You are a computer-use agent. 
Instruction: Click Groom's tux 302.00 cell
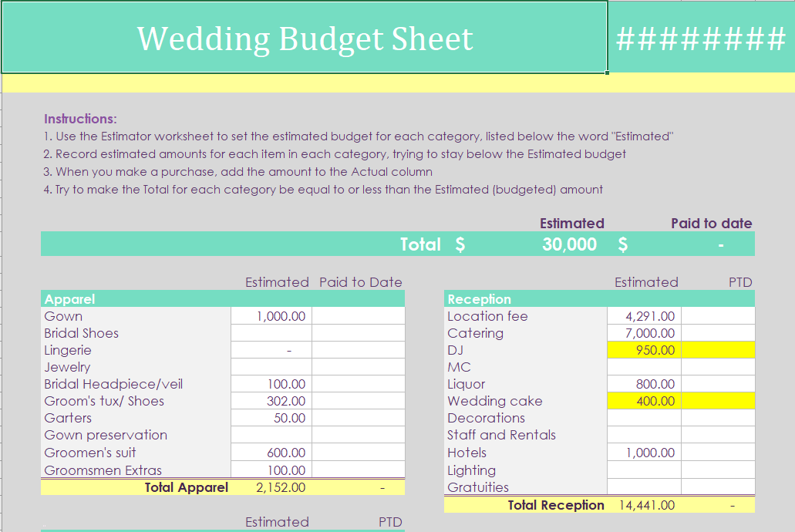click(x=271, y=401)
